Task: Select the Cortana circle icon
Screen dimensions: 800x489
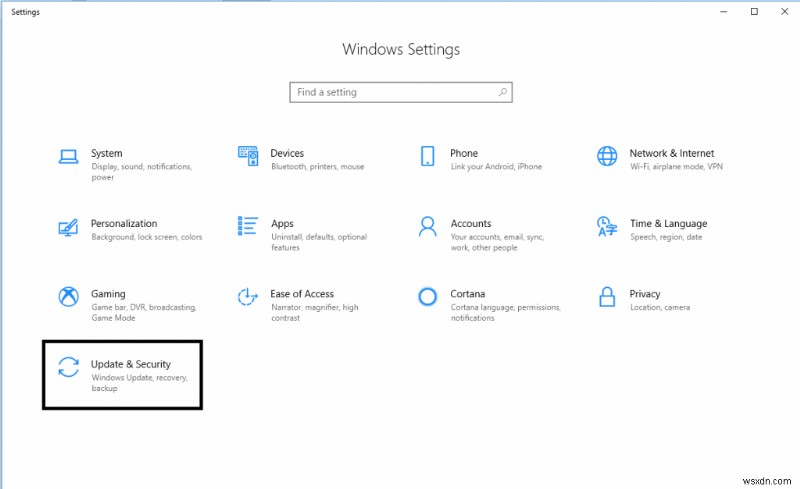Action: pyautogui.click(x=428, y=297)
